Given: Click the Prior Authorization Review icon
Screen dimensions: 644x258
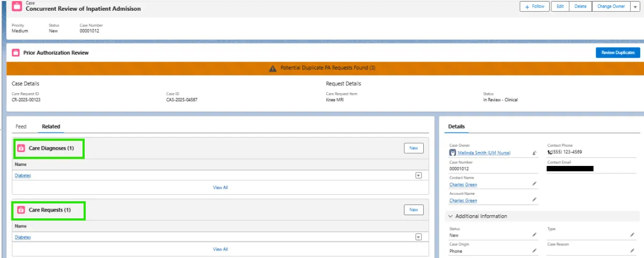Looking at the screenshot, I should tap(16, 53).
